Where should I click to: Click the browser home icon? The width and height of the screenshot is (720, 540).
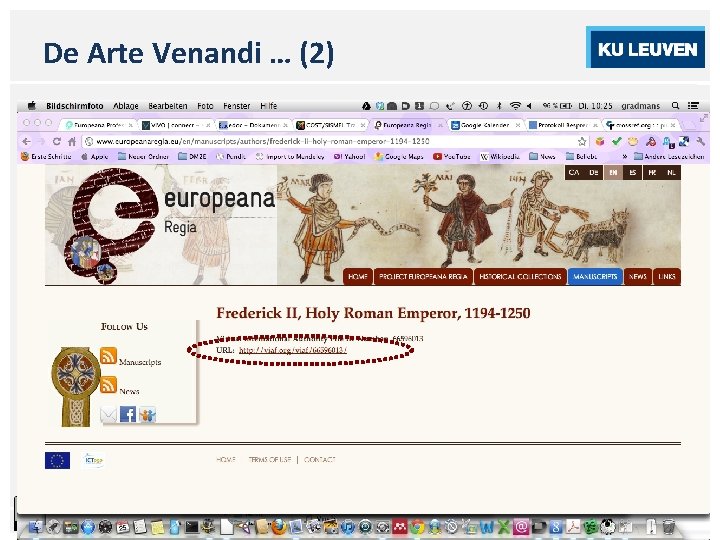coord(72,141)
